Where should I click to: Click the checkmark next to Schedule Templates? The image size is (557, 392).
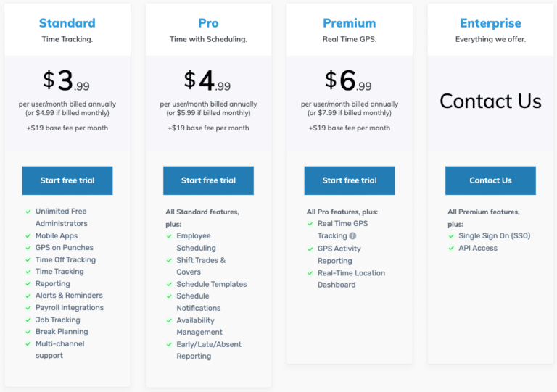coord(169,284)
